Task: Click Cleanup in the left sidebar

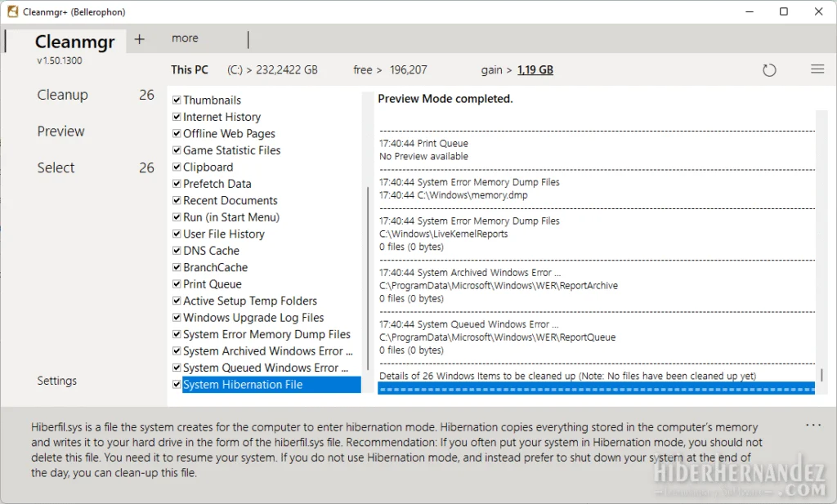Action: tap(62, 95)
